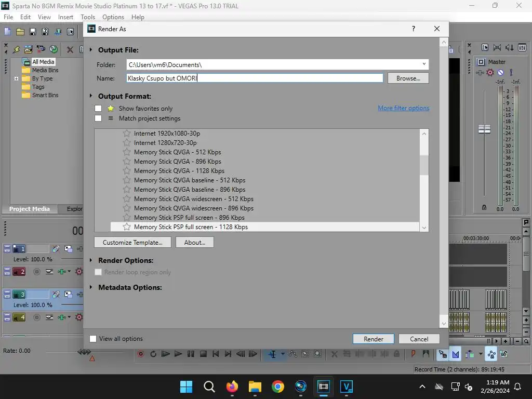Click the Record button in transport bar
Image resolution: width=532 pixels, height=399 pixels.
140,354
